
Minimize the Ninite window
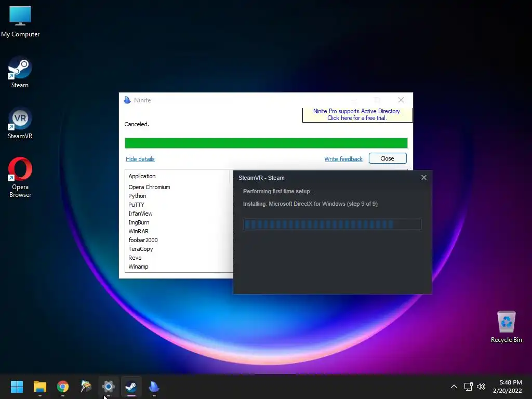[353, 100]
